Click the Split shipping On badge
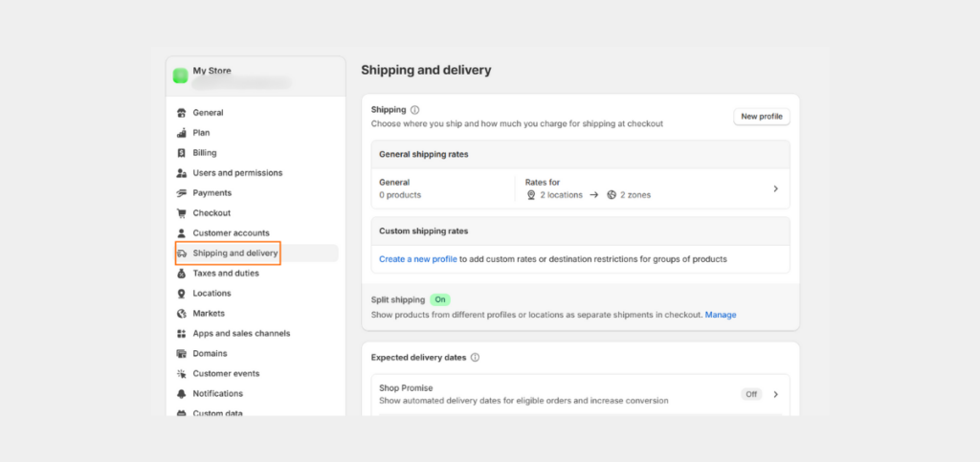 440,299
